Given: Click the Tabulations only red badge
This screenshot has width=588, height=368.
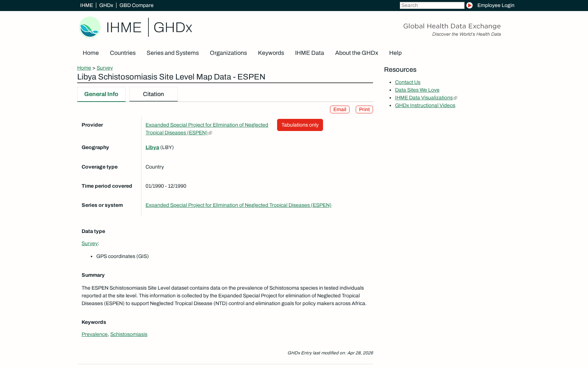Looking at the screenshot, I should [300, 125].
